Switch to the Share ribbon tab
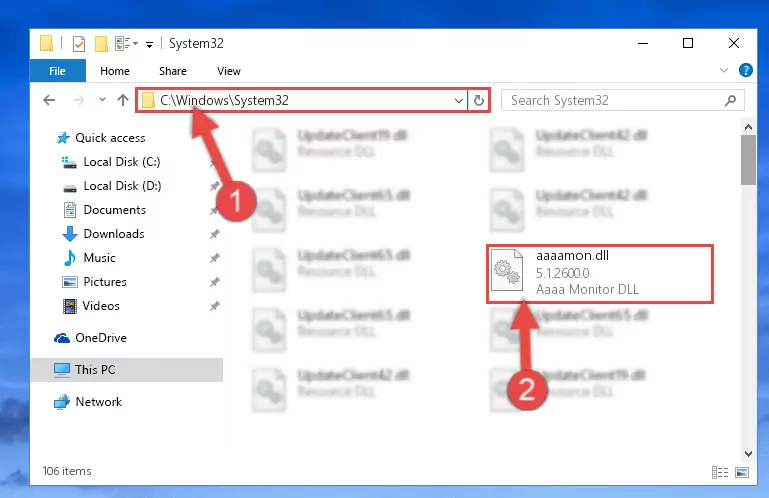This screenshot has height=498, width=769. click(x=173, y=71)
